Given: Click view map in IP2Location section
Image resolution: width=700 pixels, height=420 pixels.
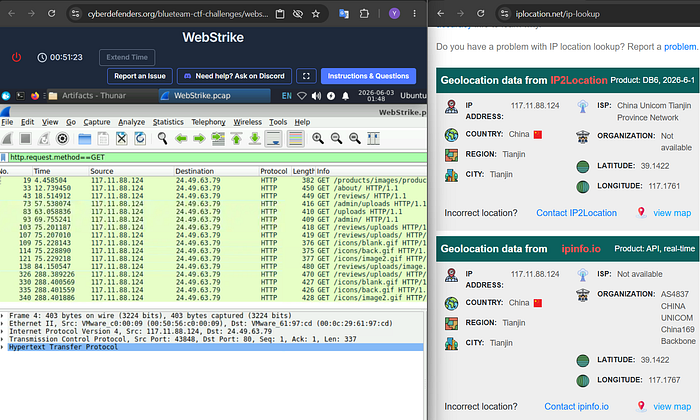Looking at the screenshot, I should tap(672, 213).
